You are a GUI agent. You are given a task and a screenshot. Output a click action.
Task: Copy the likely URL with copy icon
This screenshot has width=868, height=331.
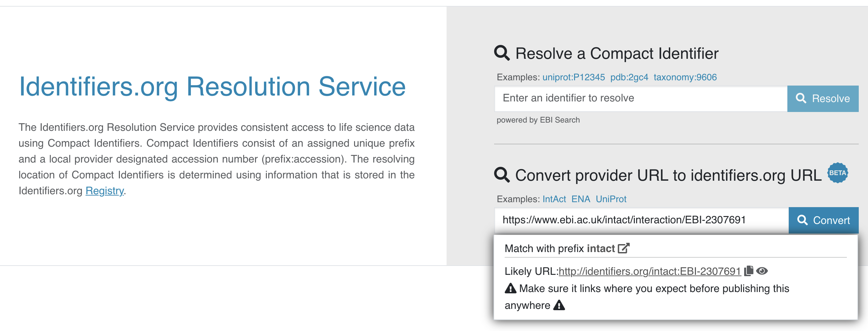tap(748, 271)
